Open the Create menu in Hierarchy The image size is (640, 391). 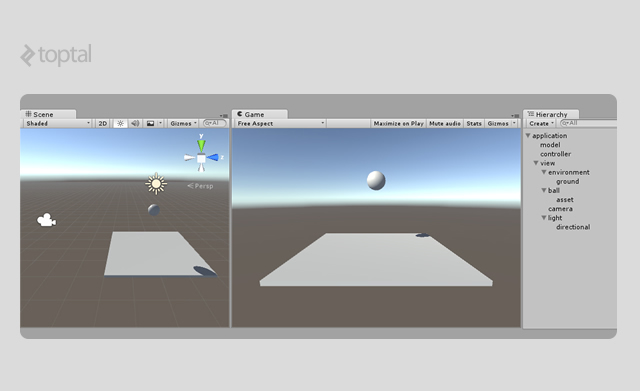541,123
